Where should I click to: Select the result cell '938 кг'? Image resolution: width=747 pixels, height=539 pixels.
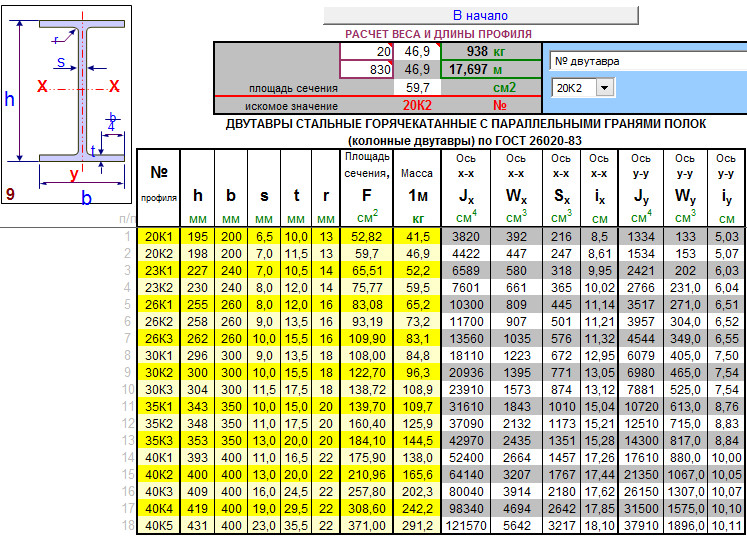pos(491,51)
